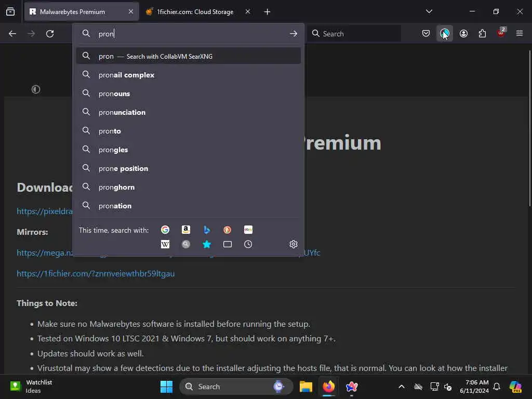Search bookmarks using the blue star icon
532x399 pixels.
(207, 244)
